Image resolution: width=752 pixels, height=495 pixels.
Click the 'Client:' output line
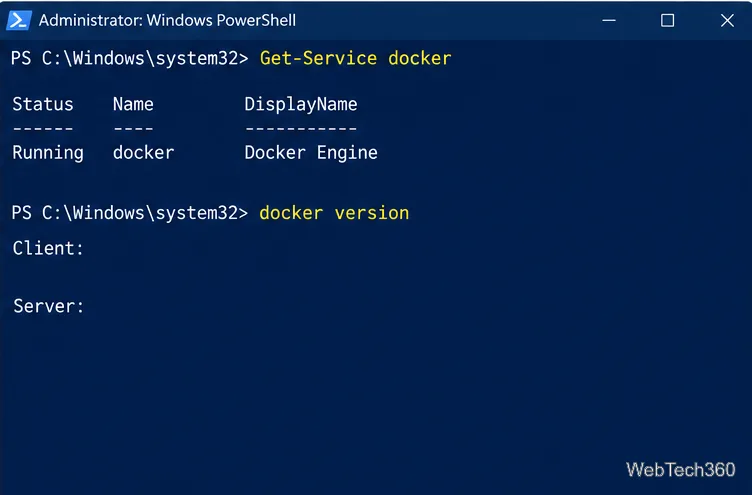48,248
